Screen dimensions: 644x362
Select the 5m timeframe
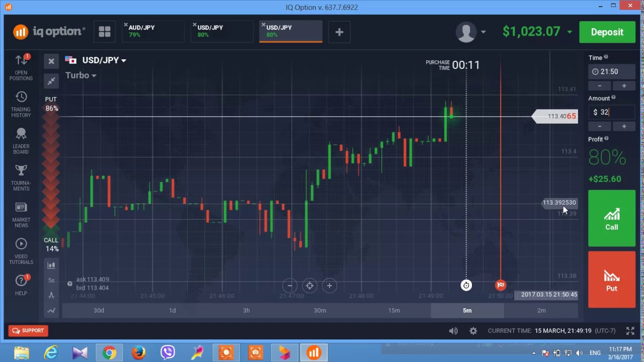(x=467, y=311)
